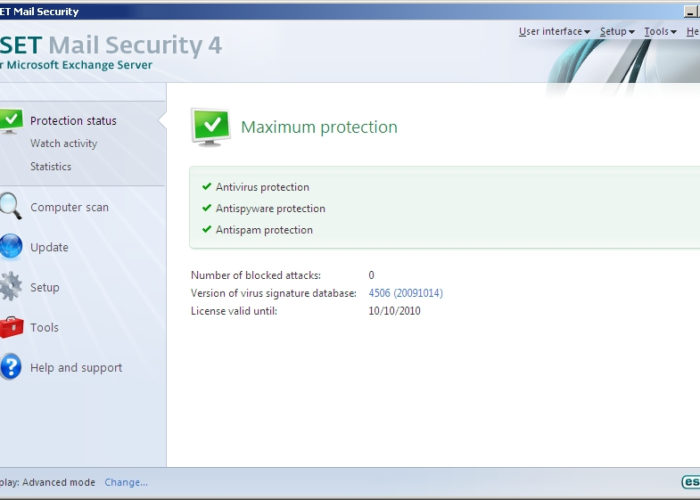The image size is (700, 500).
Task: Click the Version of virus signature database label
Action: [x=274, y=293]
